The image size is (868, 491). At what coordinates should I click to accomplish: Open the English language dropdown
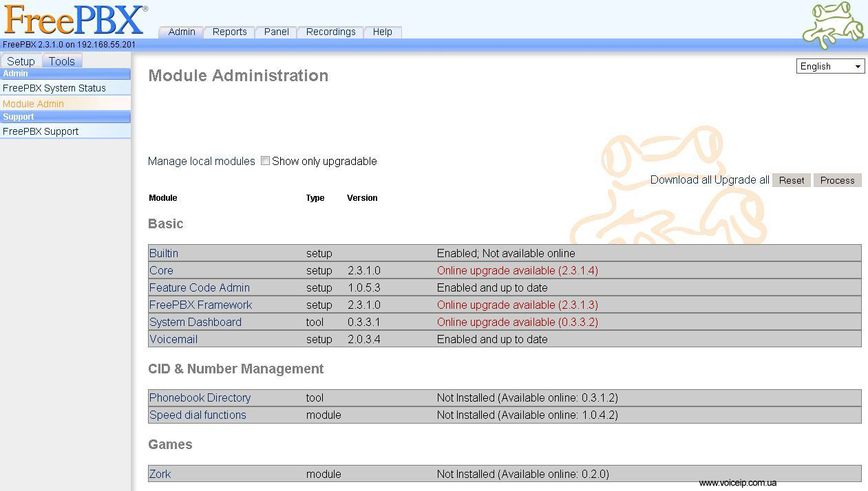click(831, 66)
